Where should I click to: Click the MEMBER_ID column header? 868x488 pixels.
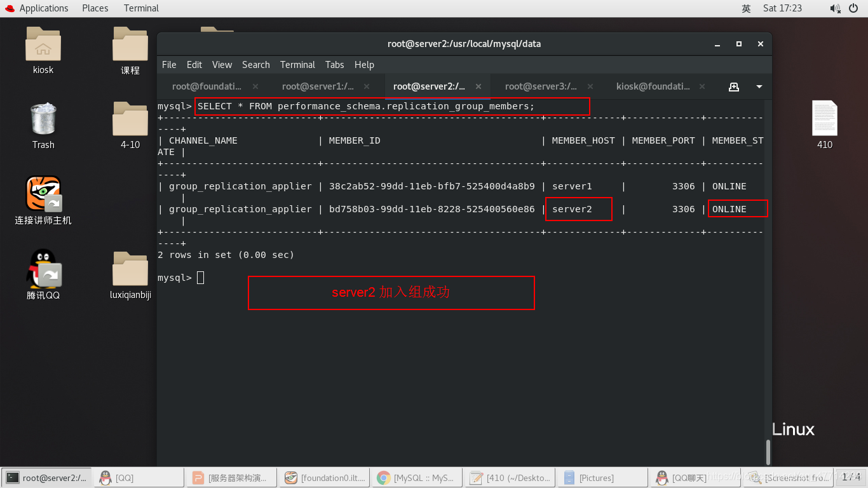(355, 140)
